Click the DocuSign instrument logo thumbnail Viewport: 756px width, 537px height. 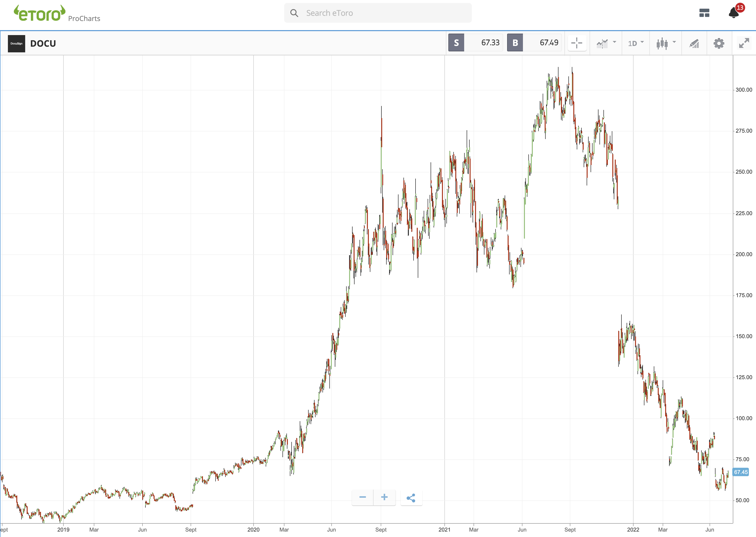[17, 43]
